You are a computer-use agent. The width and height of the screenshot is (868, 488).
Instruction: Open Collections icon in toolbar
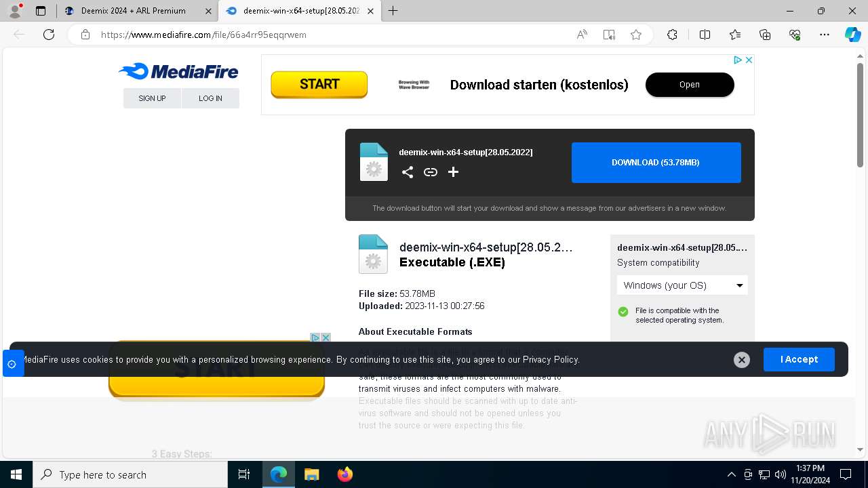click(x=765, y=35)
